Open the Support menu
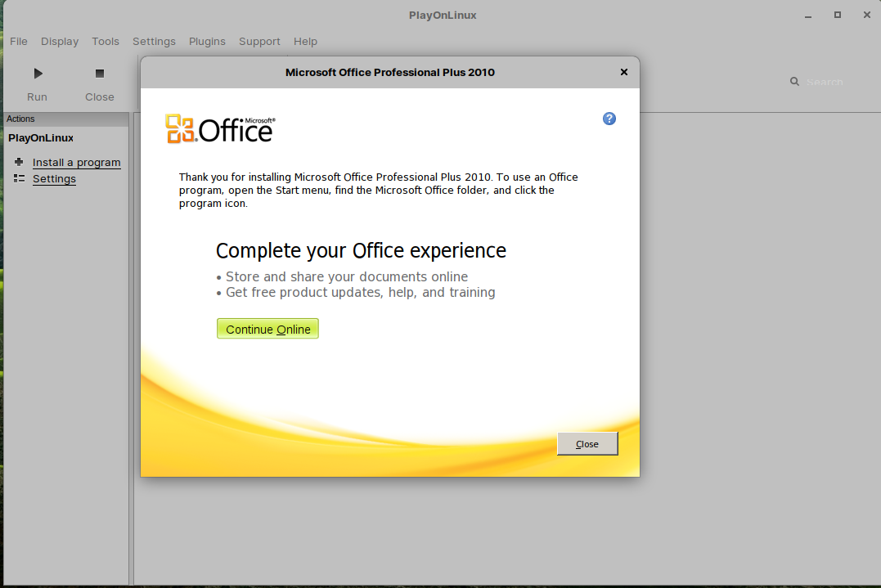The image size is (881, 588). tap(259, 41)
